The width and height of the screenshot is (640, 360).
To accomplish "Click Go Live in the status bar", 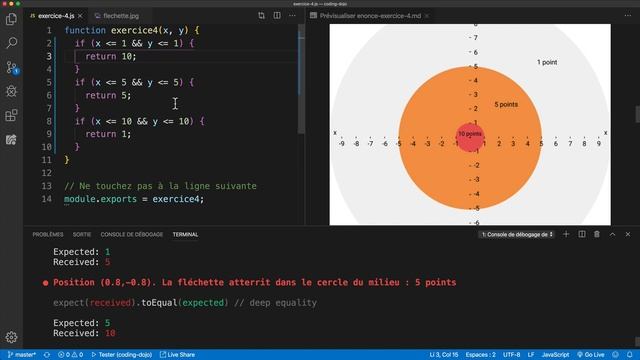I will tap(591, 355).
